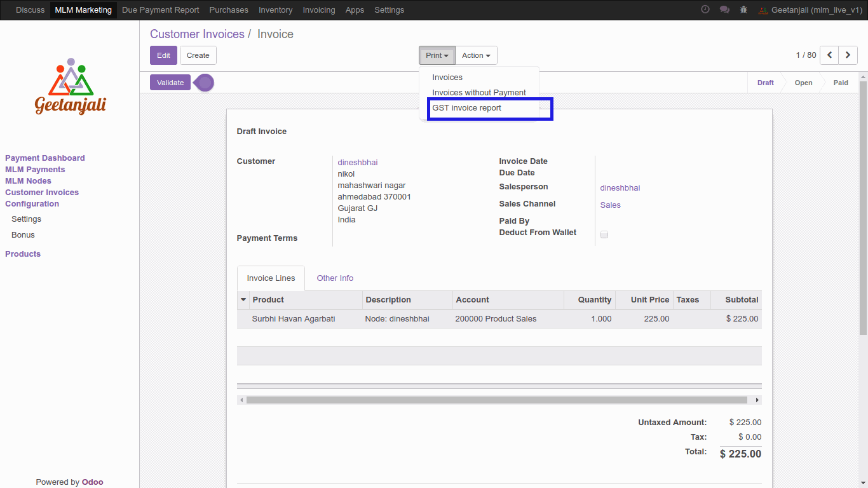
Task: Open the dineshbhai customer link
Action: pos(357,162)
